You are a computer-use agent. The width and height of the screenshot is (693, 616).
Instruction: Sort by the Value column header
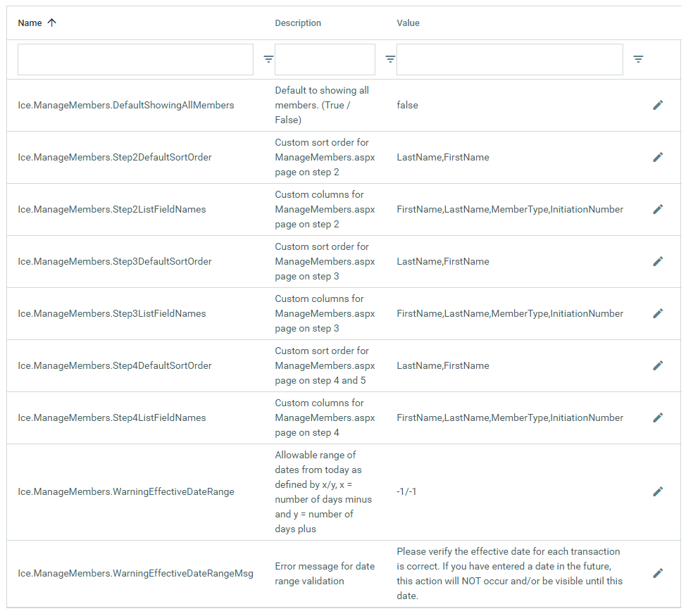[408, 23]
